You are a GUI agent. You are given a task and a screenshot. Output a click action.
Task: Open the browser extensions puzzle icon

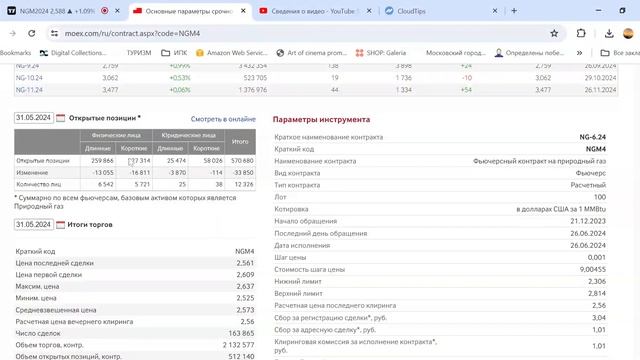pos(581,33)
